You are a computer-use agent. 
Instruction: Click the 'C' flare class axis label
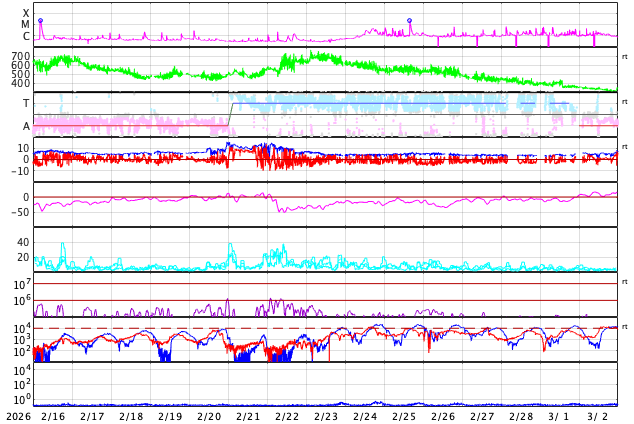click(x=26, y=36)
